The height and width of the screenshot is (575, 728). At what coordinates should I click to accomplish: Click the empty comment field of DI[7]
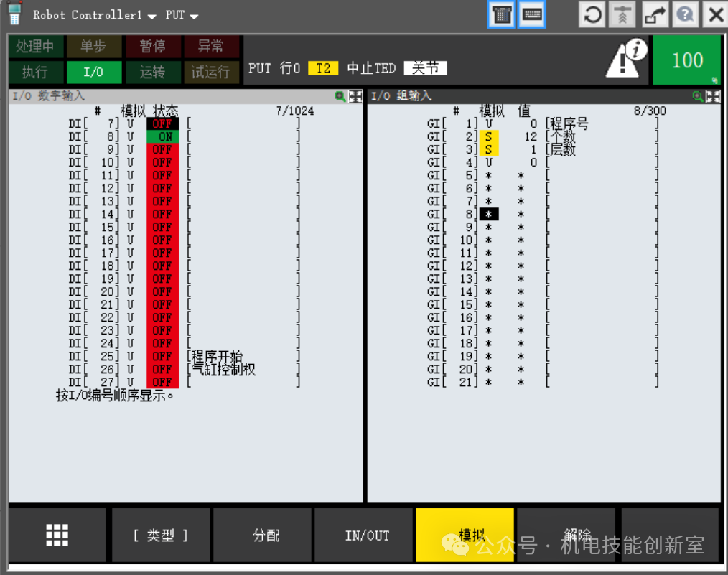pos(243,124)
